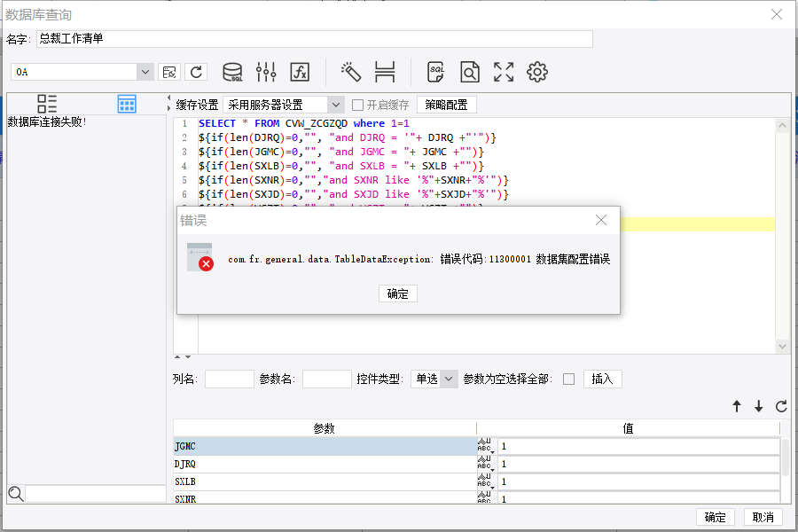Screen dimensions: 798x532
Task: Check the 参数为空选择全部 checkbox
Action: 568,379
